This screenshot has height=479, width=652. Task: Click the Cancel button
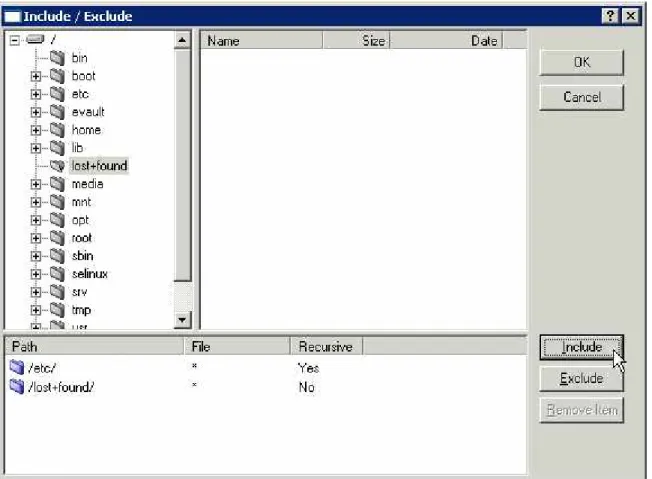click(582, 97)
